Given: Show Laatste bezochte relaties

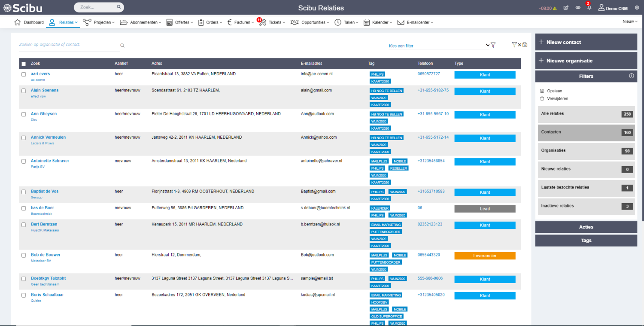Looking at the screenshot, I should [x=586, y=188].
